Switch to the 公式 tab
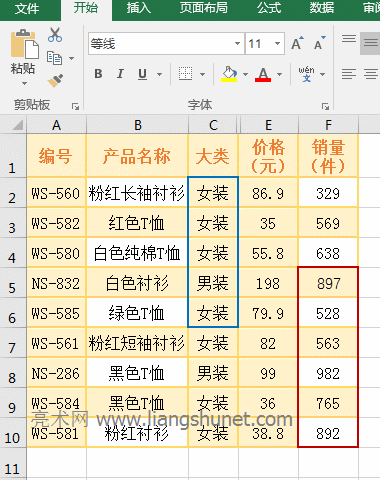 269,8
